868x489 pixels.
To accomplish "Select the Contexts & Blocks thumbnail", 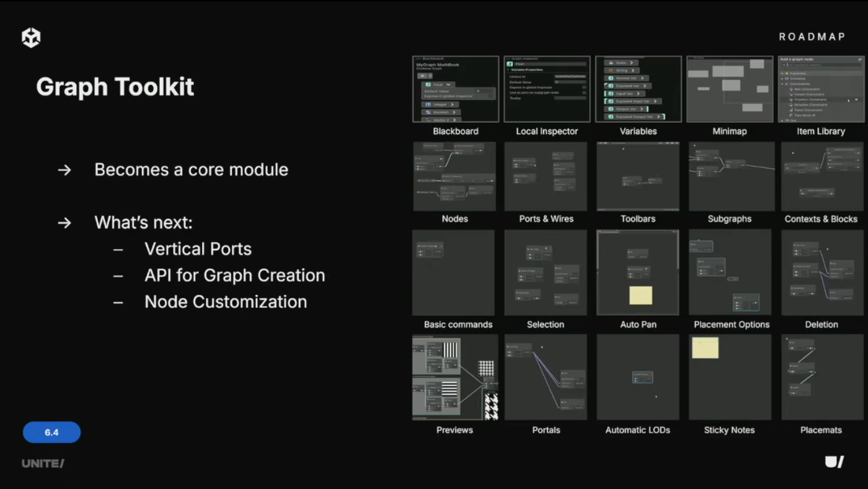I will point(822,176).
